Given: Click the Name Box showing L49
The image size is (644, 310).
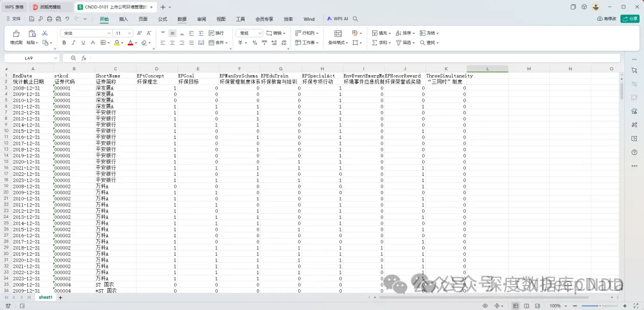Looking at the screenshot, I should [x=30, y=58].
